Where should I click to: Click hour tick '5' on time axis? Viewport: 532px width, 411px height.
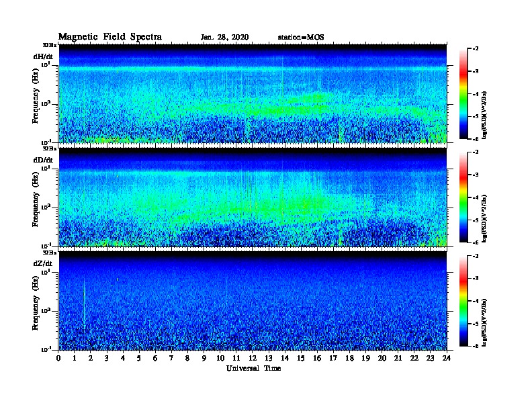pyautogui.click(x=139, y=359)
